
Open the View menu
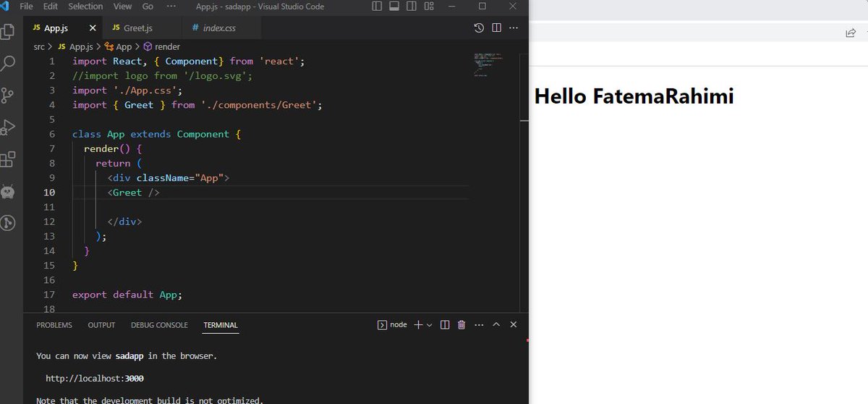click(x=122, y=7)
